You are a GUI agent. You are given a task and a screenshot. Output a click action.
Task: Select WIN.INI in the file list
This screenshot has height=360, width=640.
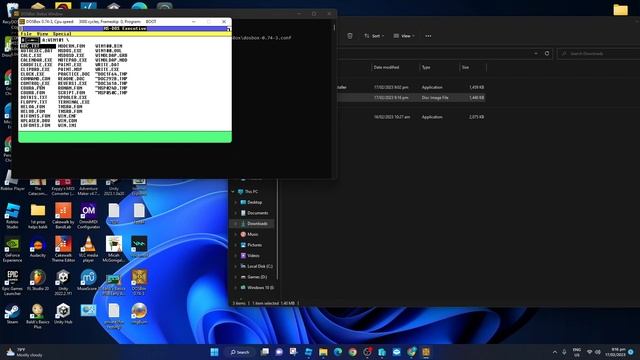pyautogui.click(x=67, y=125)
